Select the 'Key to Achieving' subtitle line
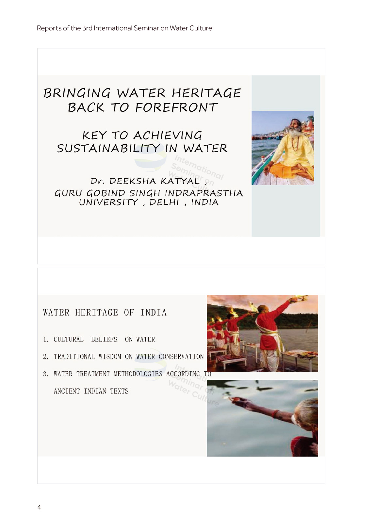Viewport: 392px width, 532px height. click(x=142, y=135)
